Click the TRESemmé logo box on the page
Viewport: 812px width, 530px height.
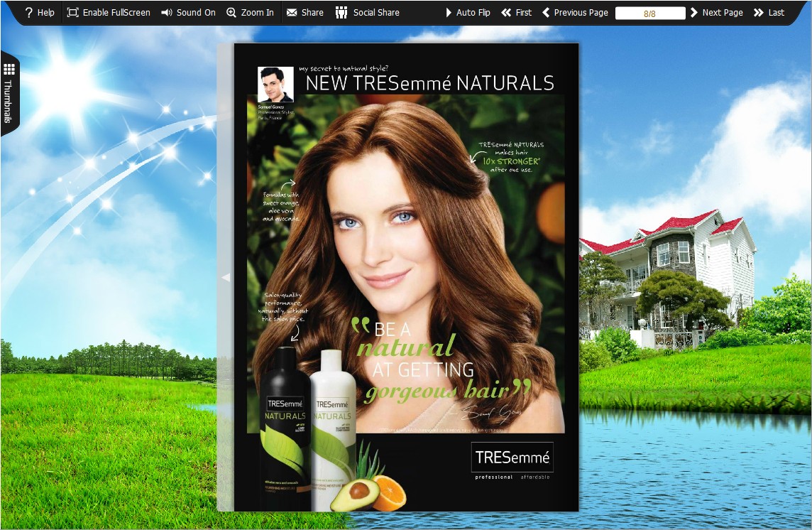[x=512, y=457]
